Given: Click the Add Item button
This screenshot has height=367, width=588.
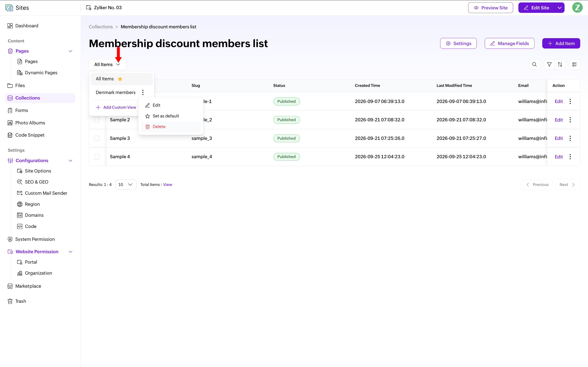Looking at the screenshot, I should pyautogui.click(x=561, y=43).
